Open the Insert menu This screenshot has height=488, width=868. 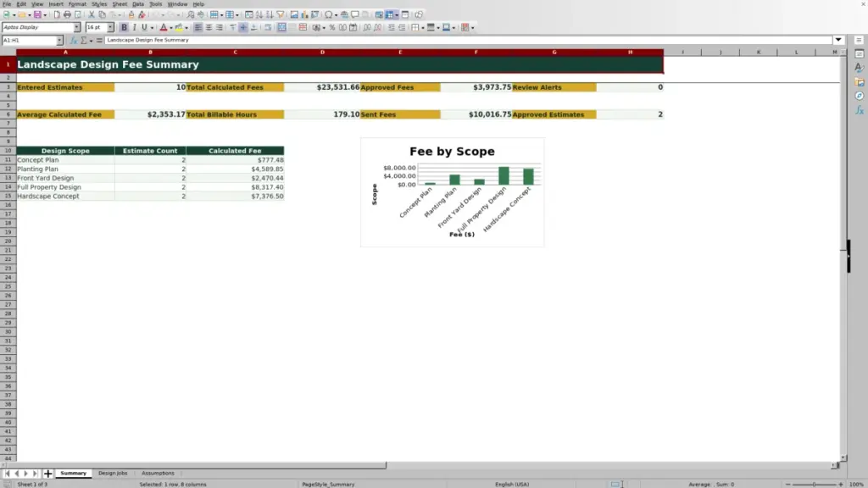coord(56,4)
